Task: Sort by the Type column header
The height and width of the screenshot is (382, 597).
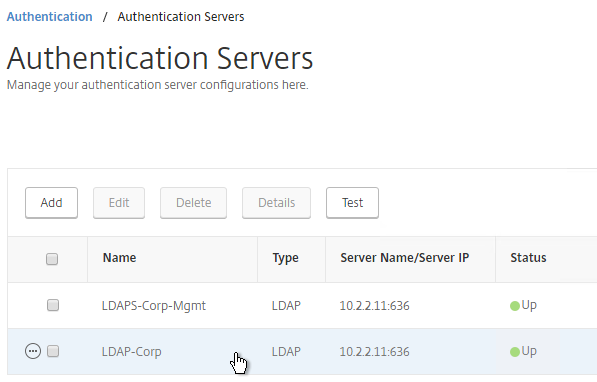Action: click(286, 258)
